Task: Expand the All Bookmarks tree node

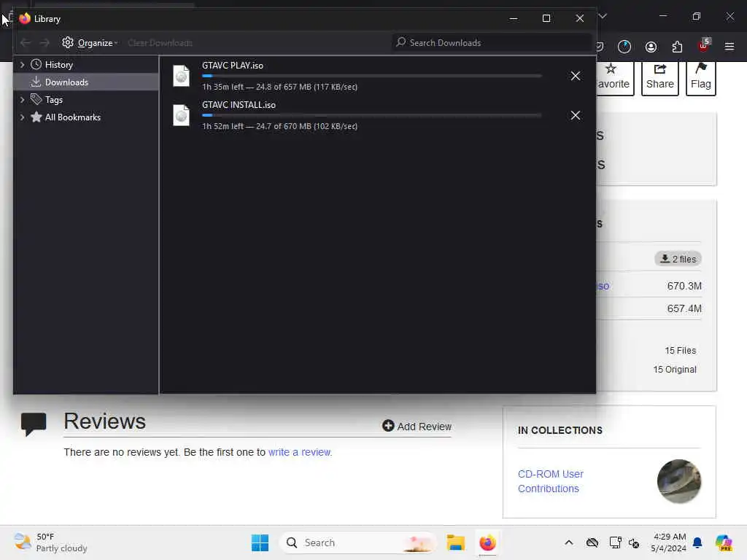Action: pyautogui.click(x=22, y=117)
